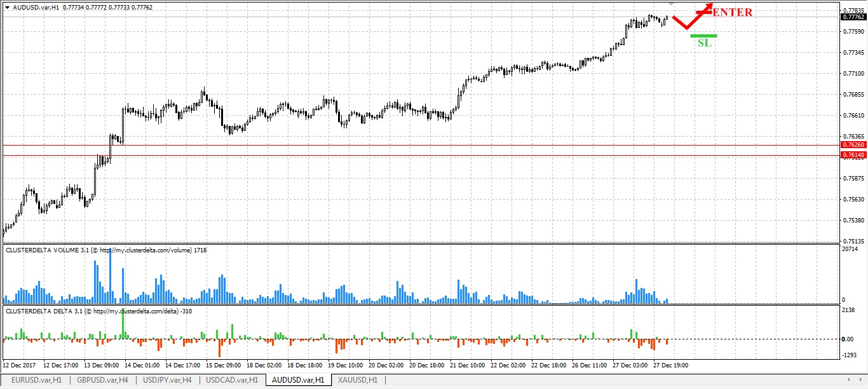Screen dimensions: 868x389
Task: Click the 12 Dec 2017 date label
Action: pos(20,366)
